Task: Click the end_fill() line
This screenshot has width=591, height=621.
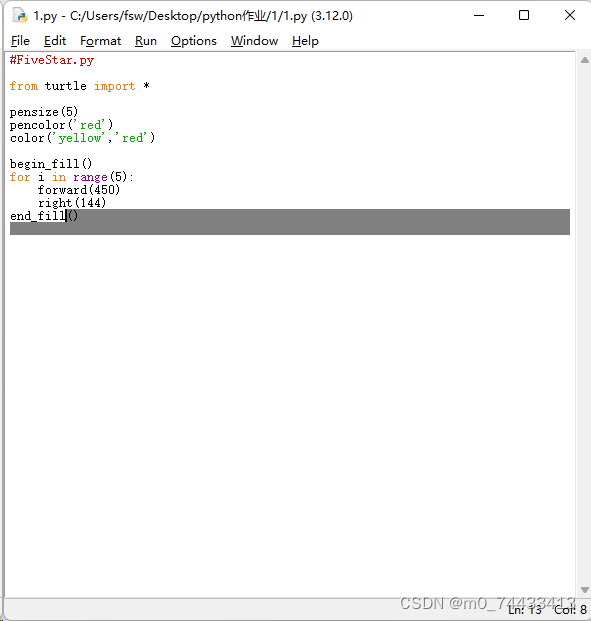Action: pos(44,216)
